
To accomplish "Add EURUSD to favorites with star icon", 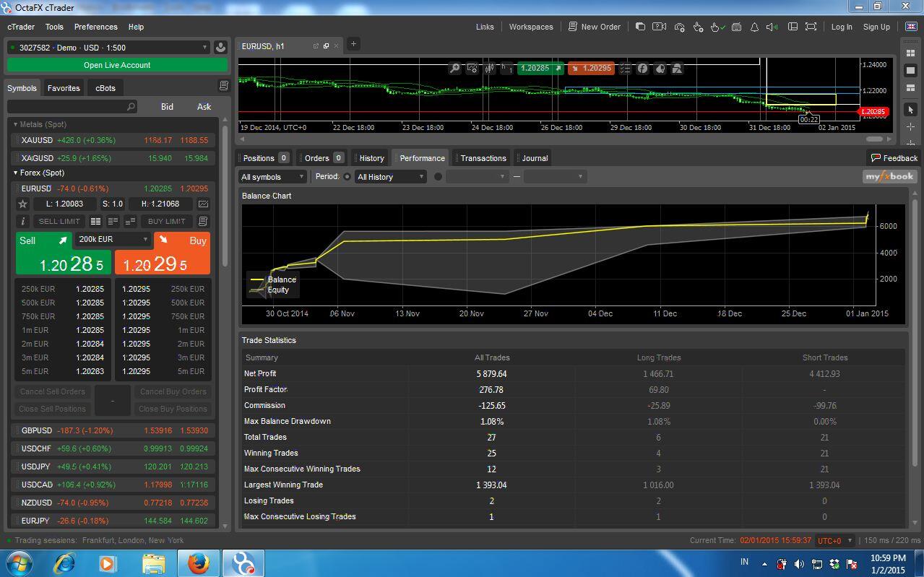I will (x=23, y=204).
